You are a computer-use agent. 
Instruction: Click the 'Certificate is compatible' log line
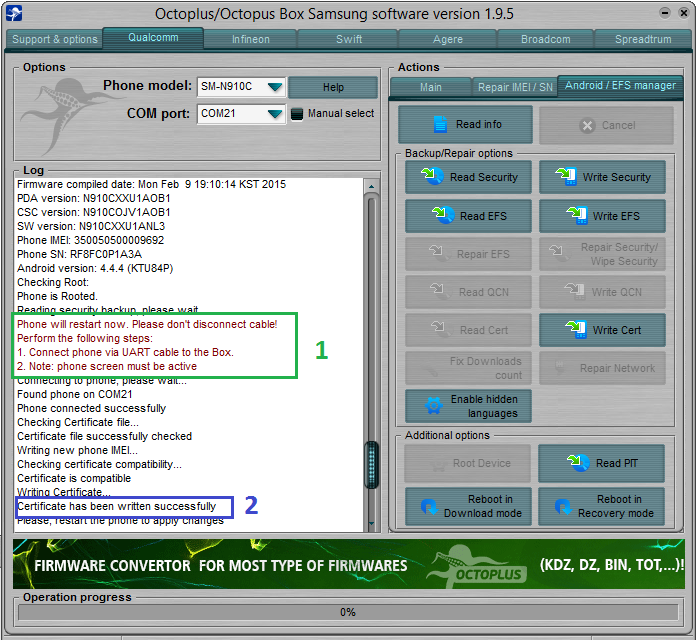tap(74, 478)
